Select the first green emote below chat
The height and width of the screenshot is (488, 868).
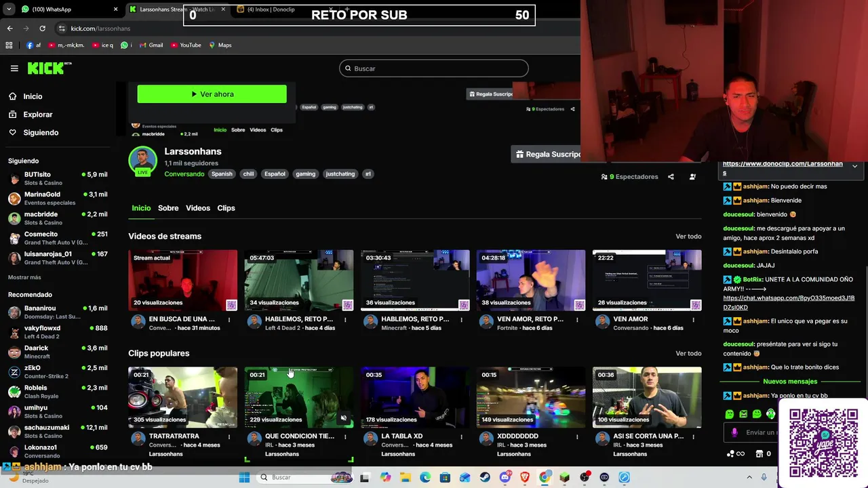click(x=730, y=414)
